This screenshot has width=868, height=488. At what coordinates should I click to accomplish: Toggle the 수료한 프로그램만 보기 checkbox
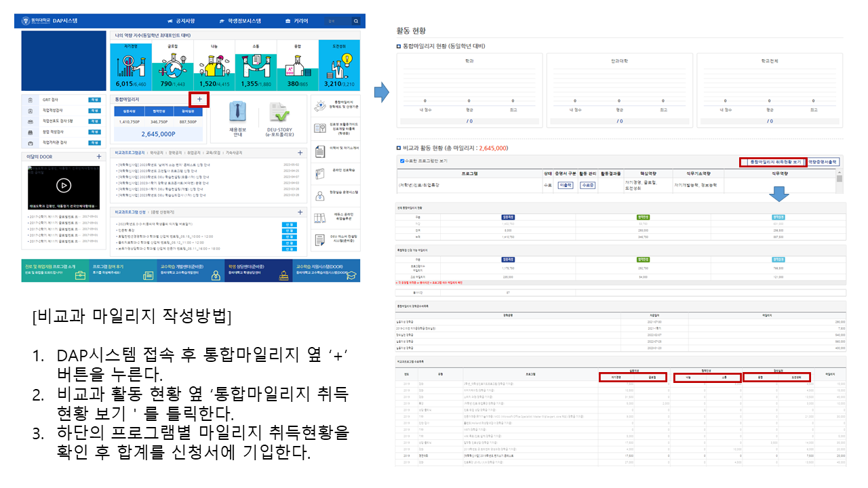click(403, 161)
